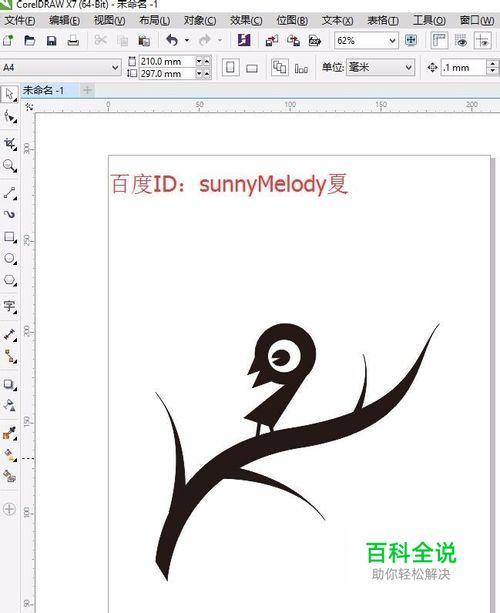Screen dimensions: 500x613
Task: Publish document to PDF
Action: (315, 40)
